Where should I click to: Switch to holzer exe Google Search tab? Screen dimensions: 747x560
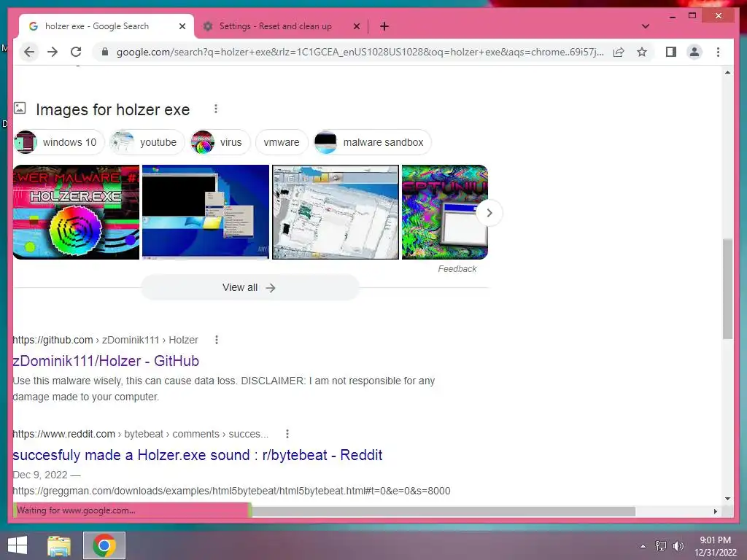pyautogui.click(x=96, y=27)
